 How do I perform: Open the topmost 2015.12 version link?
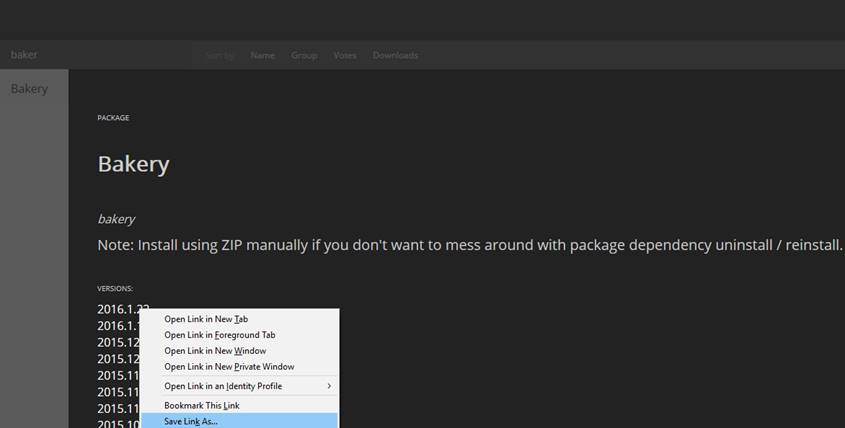117,342
